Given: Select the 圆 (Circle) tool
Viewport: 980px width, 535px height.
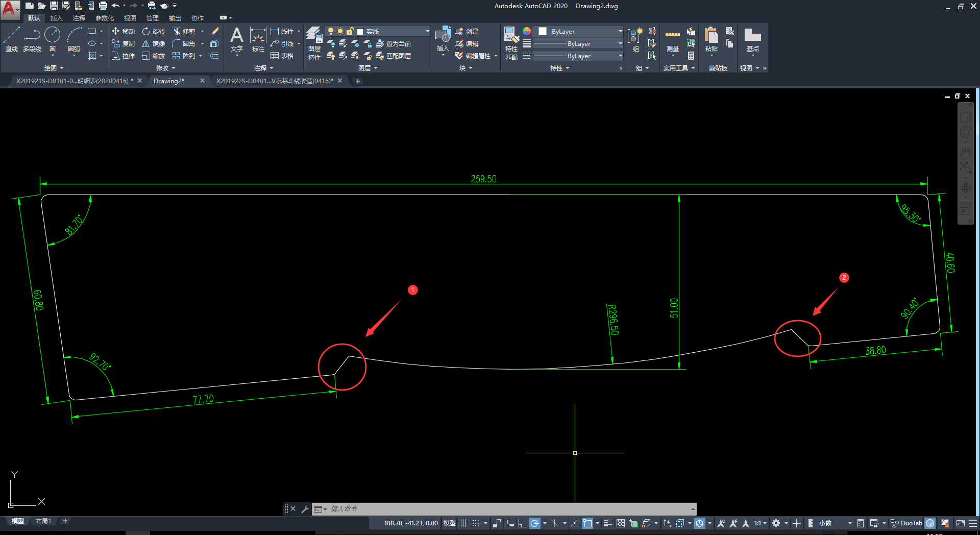Looking at the screenshot, I should point(52,39).
